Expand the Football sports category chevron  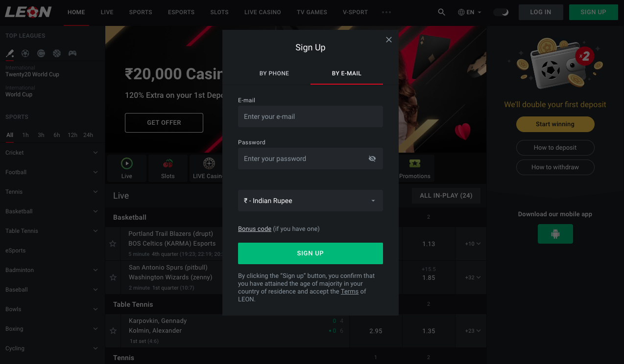[96, 172]
